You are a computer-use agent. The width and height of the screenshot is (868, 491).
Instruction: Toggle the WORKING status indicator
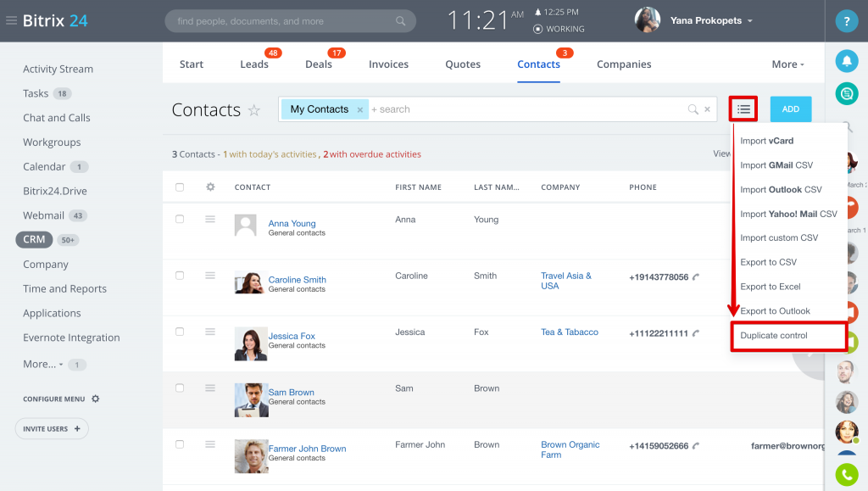coord(559,29)
